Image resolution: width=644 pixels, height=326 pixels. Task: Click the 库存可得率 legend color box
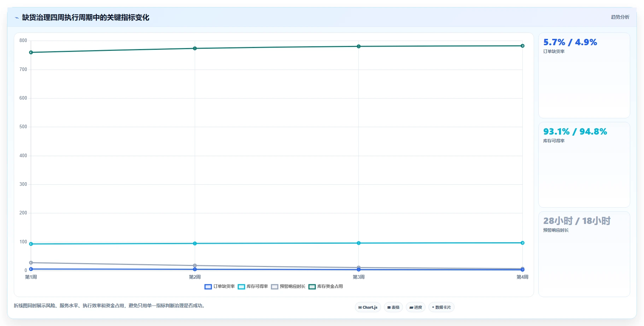click(241, 287)
